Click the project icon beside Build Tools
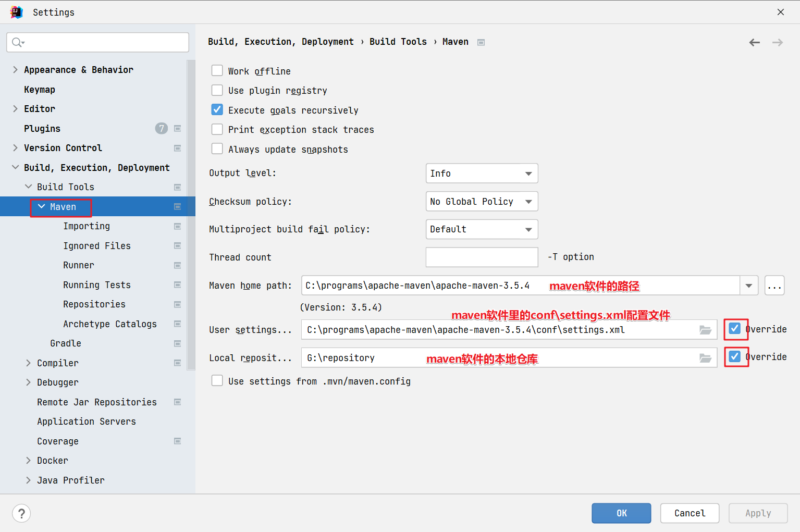The image size is (800, 532). (x=177, y=187)
